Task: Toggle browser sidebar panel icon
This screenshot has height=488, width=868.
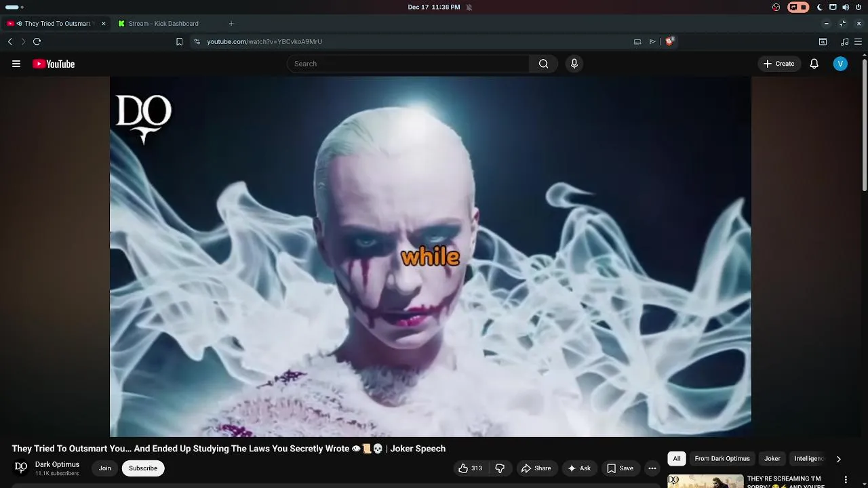Action: click(823, 41)
